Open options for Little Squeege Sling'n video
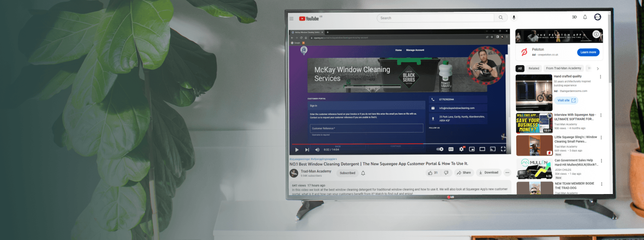Viewport: 644px width, 240px height. pos(601,138)
